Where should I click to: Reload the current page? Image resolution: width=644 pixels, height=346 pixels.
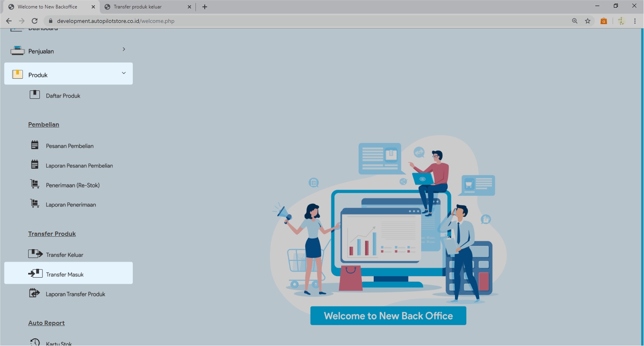point(35,21)
